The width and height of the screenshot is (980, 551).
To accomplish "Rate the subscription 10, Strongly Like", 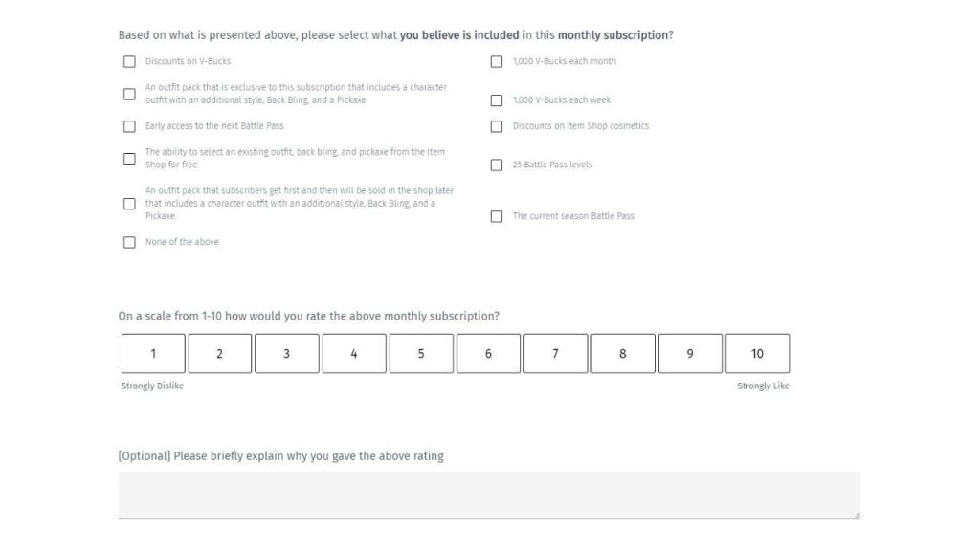I will coord(757,354).
